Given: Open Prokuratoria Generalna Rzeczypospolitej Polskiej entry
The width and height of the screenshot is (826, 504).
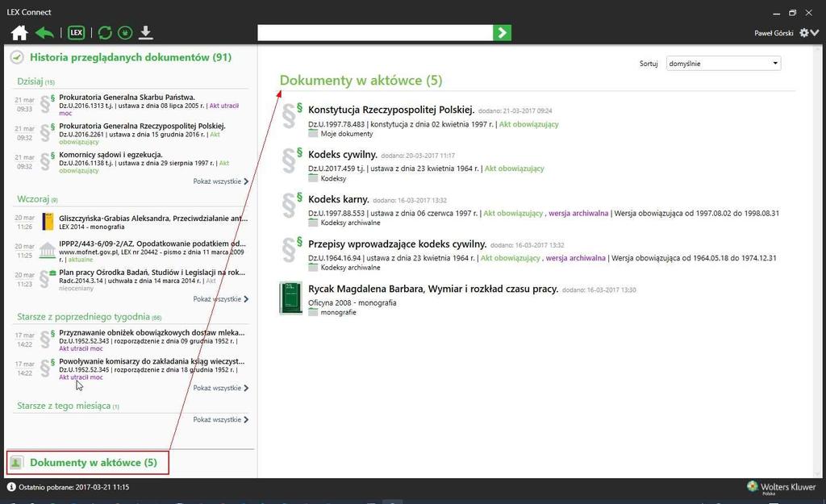Looking at the screenshot, I should pyautogui.click(x=142, y=126).
